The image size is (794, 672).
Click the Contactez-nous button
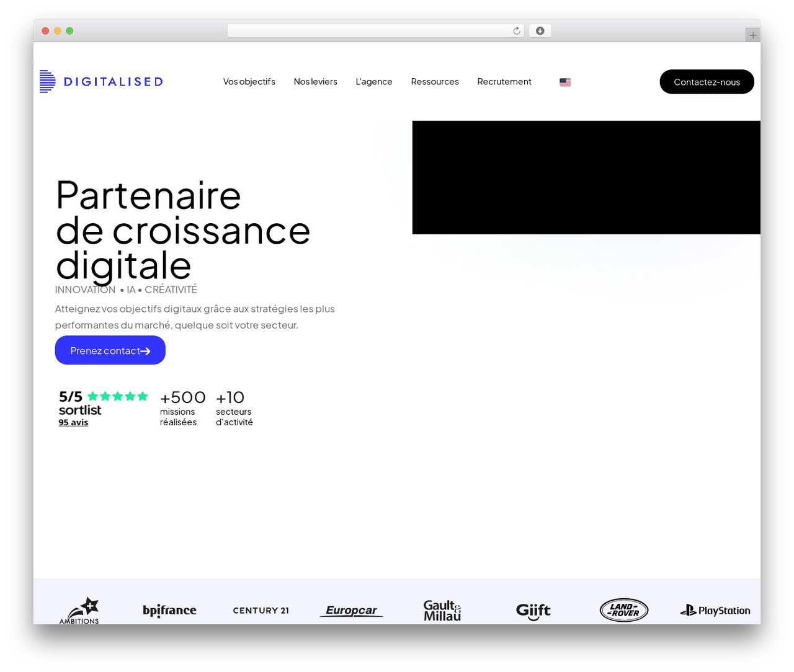pos(707,82)
